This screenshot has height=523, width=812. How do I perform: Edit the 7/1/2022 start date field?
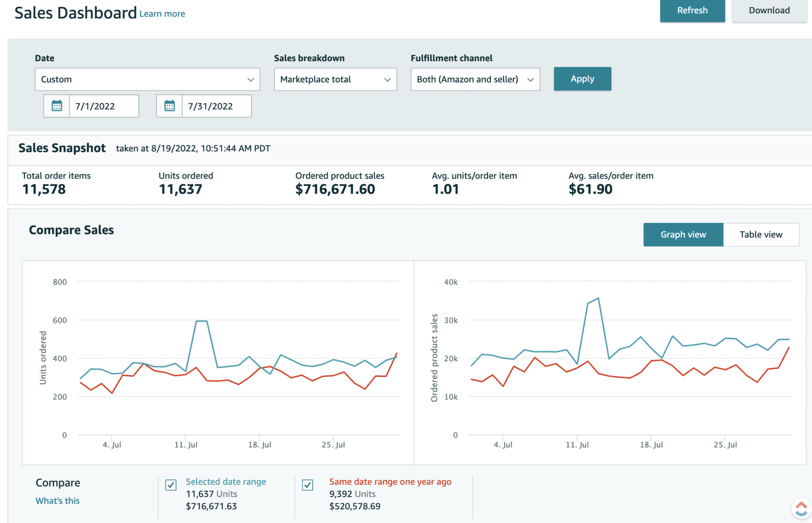tap(104, 106)
